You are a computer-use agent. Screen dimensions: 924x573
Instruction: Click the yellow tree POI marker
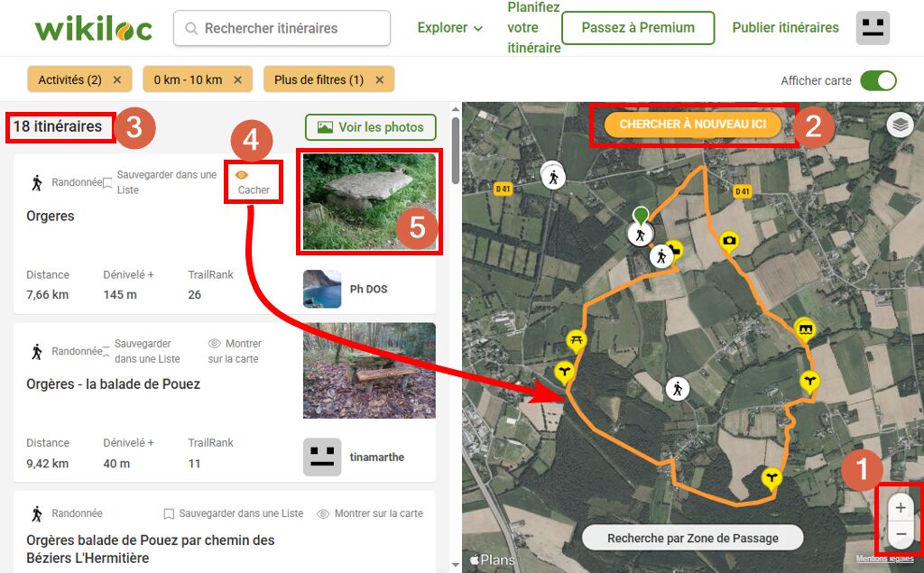point(565,371)
